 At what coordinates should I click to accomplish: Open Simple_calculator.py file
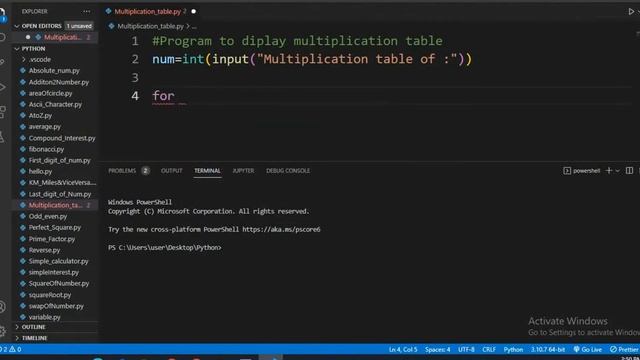tap(58, 261)
